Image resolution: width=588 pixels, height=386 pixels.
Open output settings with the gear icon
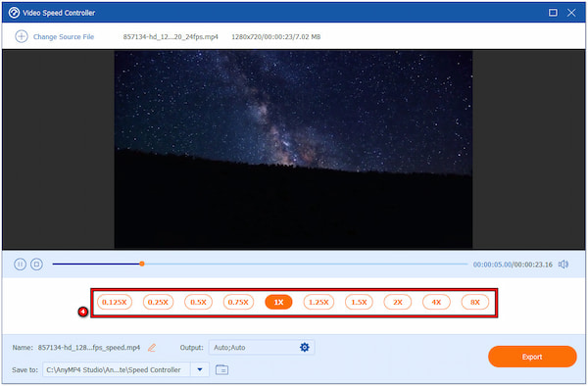(305, 348)
